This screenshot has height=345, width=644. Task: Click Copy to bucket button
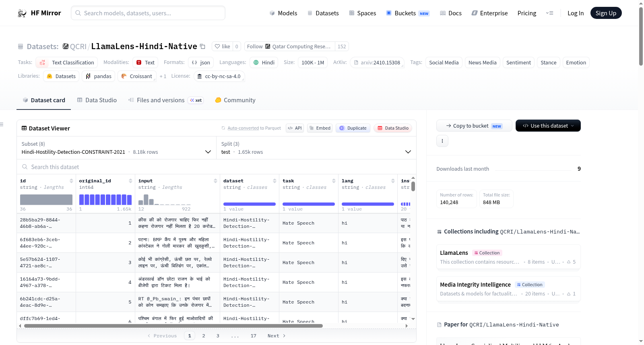[x=474, y=126]
